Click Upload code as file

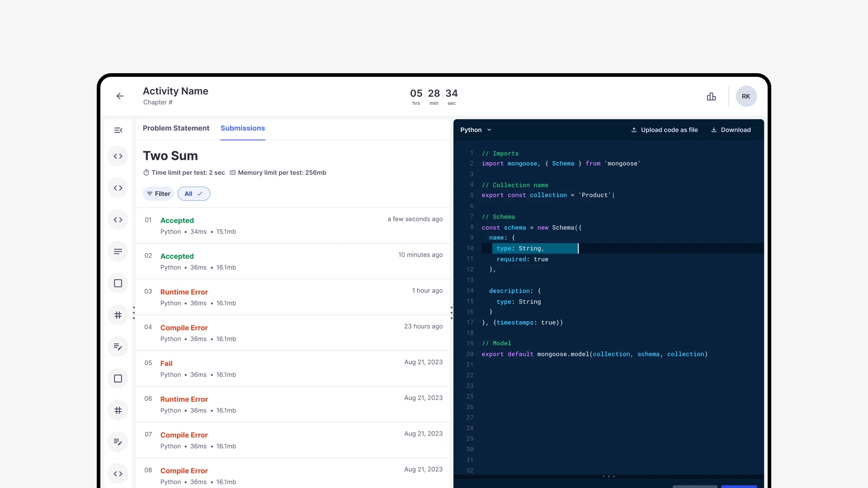coord(665,130)
